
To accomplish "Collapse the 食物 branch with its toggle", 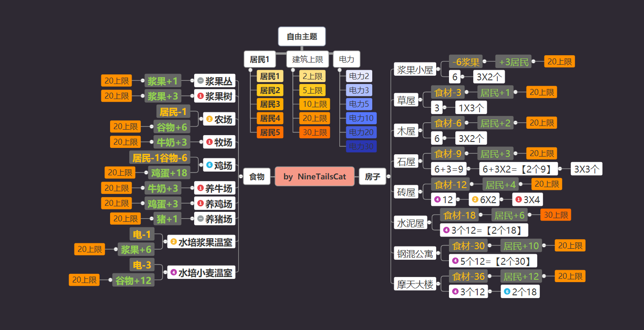I will [x=241, y=176].
